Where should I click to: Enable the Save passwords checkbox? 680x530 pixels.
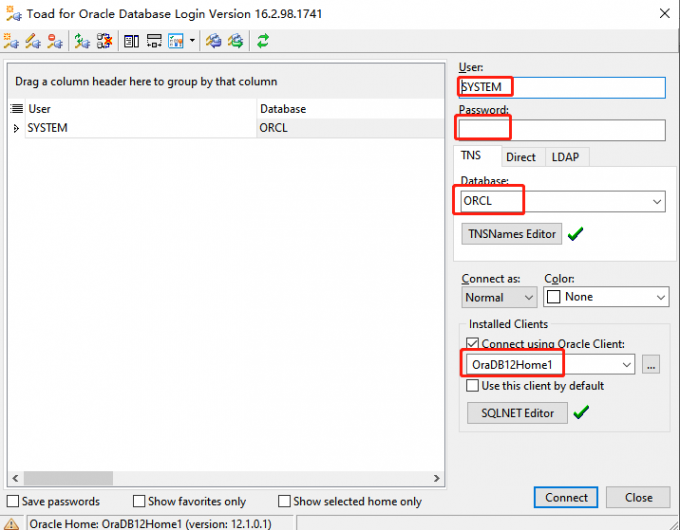(x=13, y=501)
